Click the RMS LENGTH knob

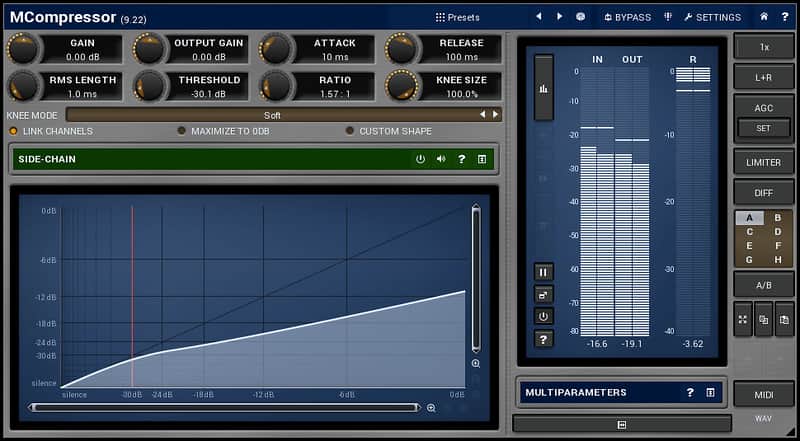click(x=22, y=86)
